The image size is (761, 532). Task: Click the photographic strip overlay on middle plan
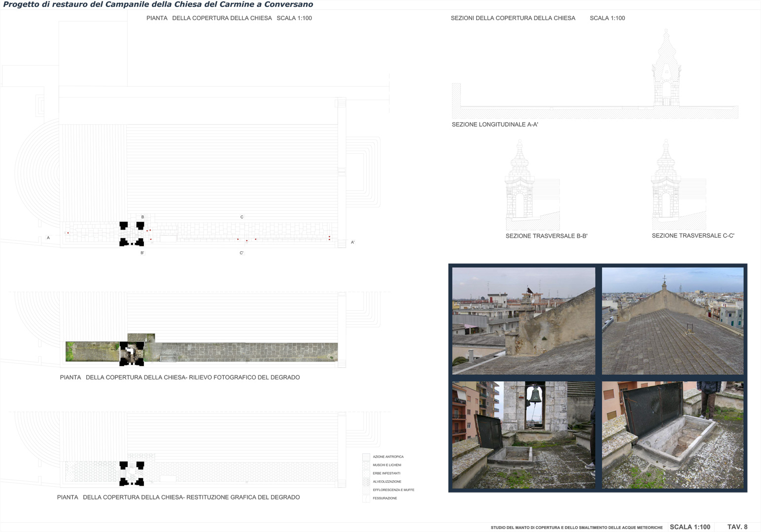[x=202, y=352]
